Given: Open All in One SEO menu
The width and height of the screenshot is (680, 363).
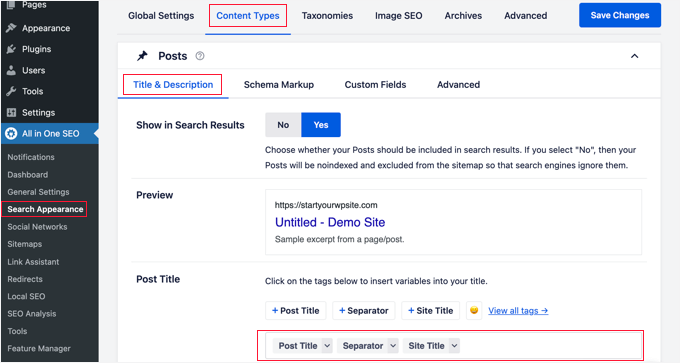Looking at the screenshot, I should tap(49, 134).
